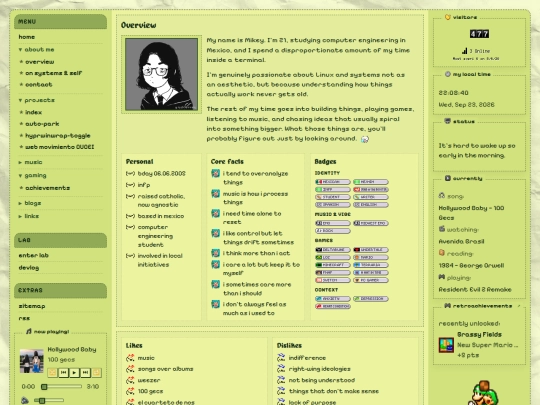Click the clock icon beside my local time

tap(448, 74)
